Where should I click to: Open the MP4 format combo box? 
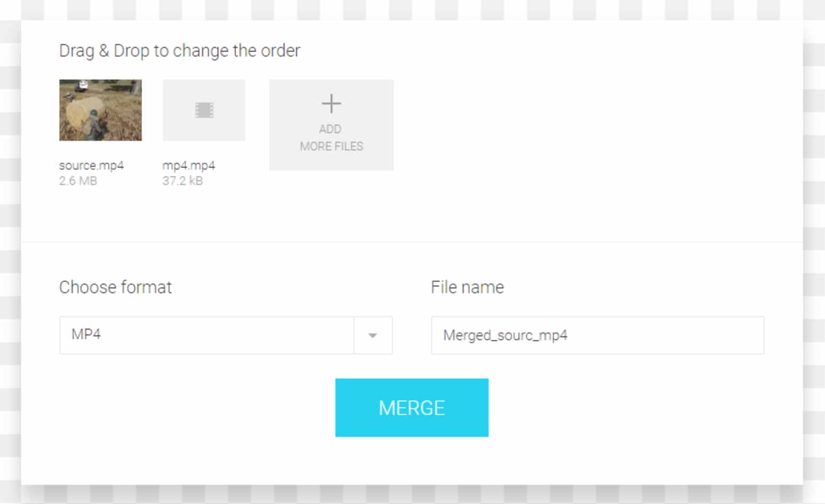point(226,335)
